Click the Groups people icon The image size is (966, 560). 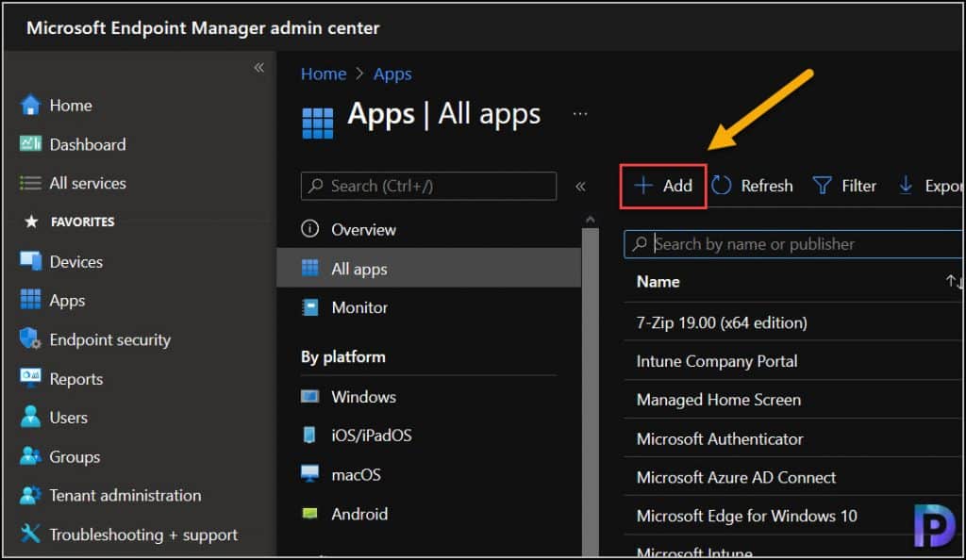pos(30,456)
